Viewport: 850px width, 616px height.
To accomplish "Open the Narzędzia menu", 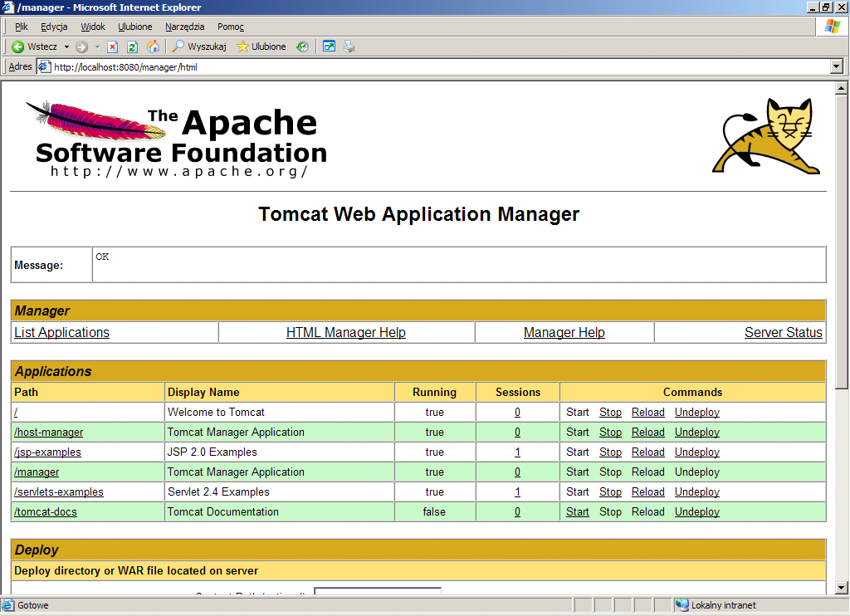I will pyautogui.click(x=184, y=27).
